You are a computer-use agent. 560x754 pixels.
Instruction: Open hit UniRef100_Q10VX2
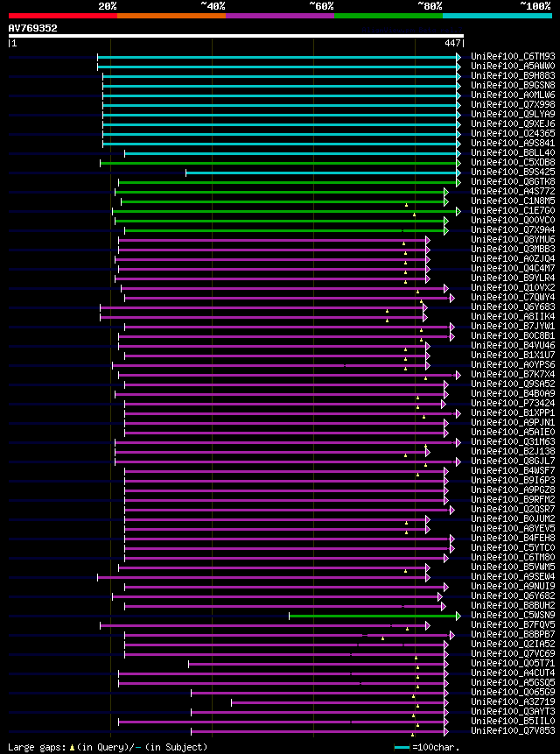click(x=513, y=287)
